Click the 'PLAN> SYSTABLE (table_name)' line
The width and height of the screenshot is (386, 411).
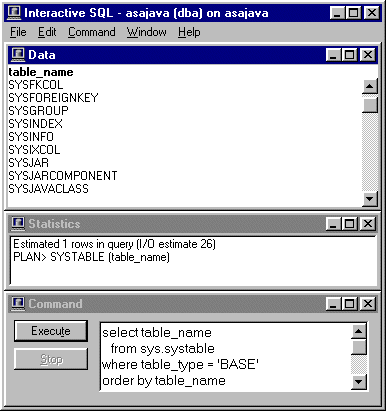(91, 257)
